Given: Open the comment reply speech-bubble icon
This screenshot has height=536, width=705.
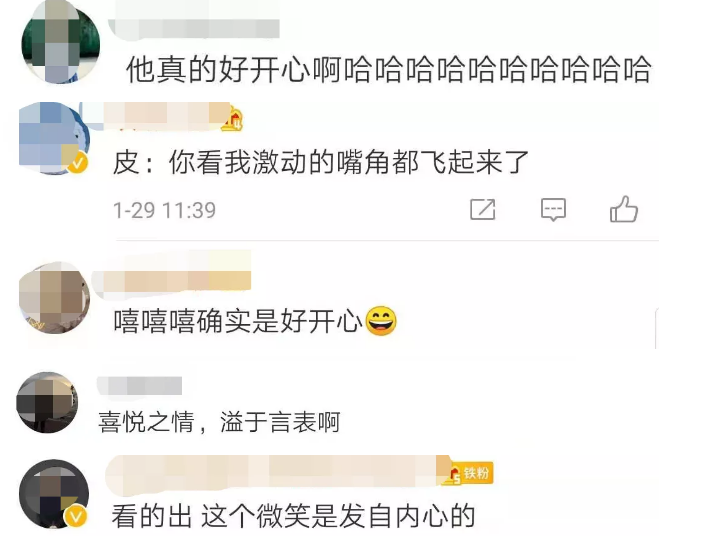Looking at the screenshot, I should pyautogui.click(x=553, y=210).
